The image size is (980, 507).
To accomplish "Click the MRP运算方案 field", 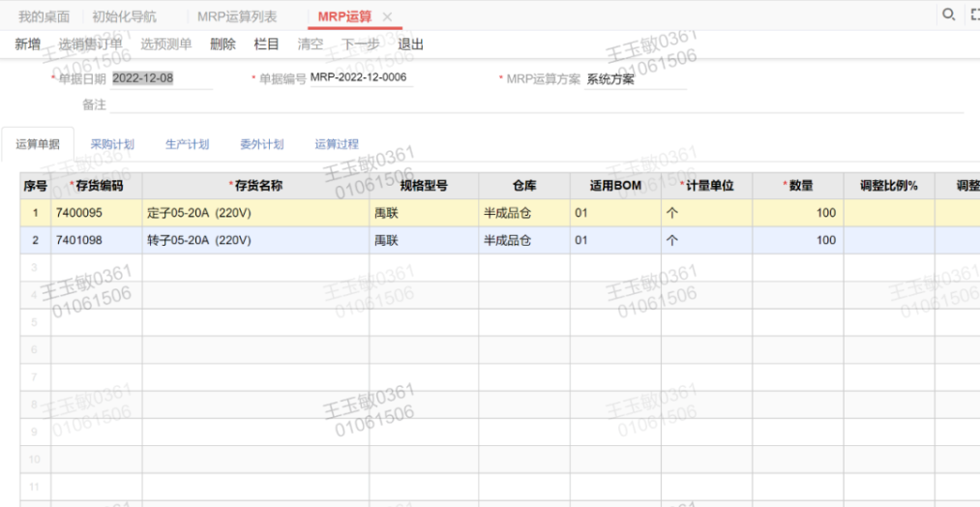I will 635,79.
